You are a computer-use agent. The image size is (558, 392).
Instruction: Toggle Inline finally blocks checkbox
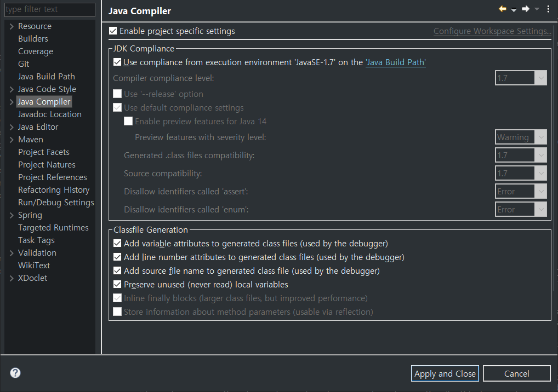(x=117, y=298)
